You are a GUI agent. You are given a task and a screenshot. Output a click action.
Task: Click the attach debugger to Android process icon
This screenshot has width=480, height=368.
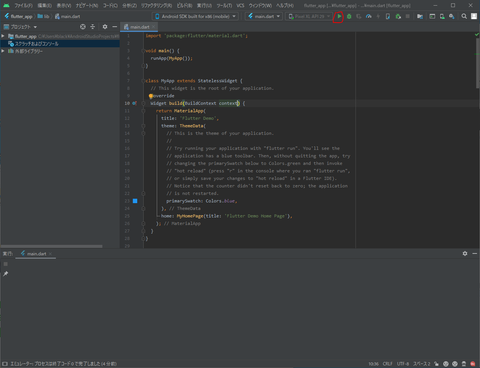coord(388,16)
